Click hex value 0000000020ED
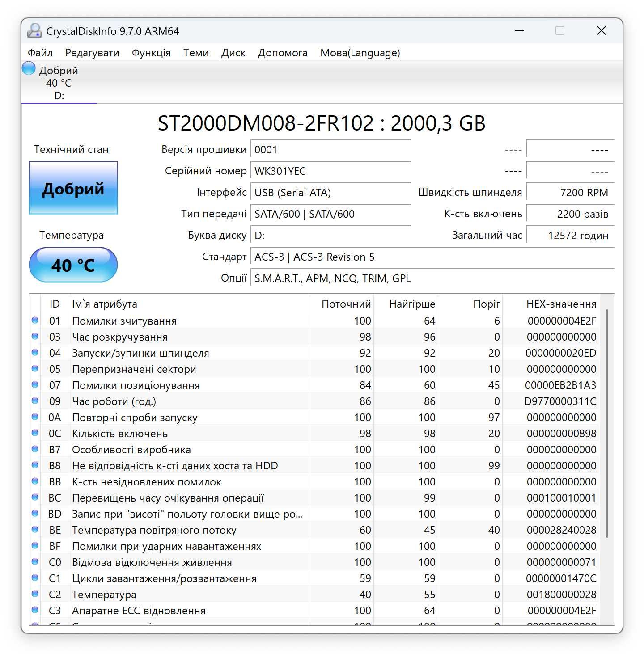 click(x=561, y=353)
